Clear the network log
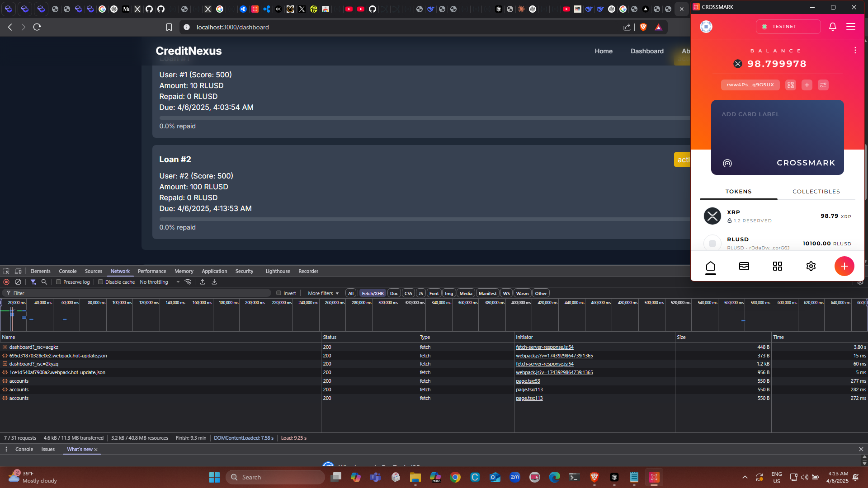Image resolution: width=868 pixels, height=488 pixels. tap(18, 282)
